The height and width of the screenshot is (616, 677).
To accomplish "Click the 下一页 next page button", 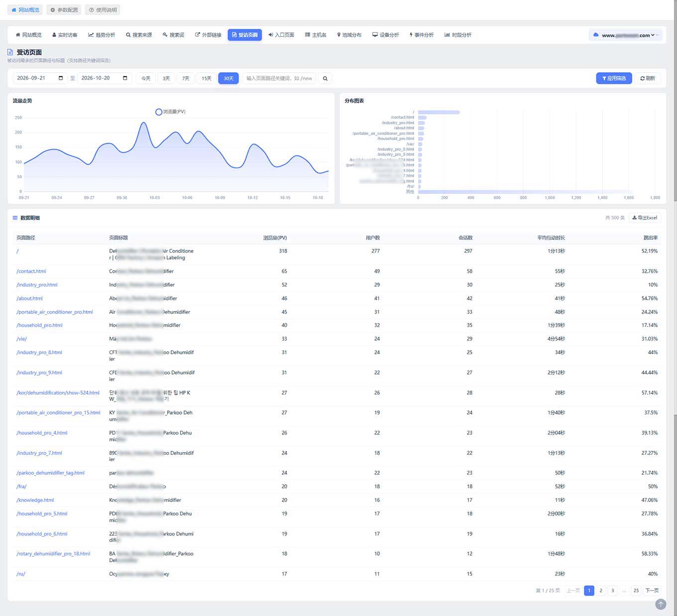I will [652, 591].
